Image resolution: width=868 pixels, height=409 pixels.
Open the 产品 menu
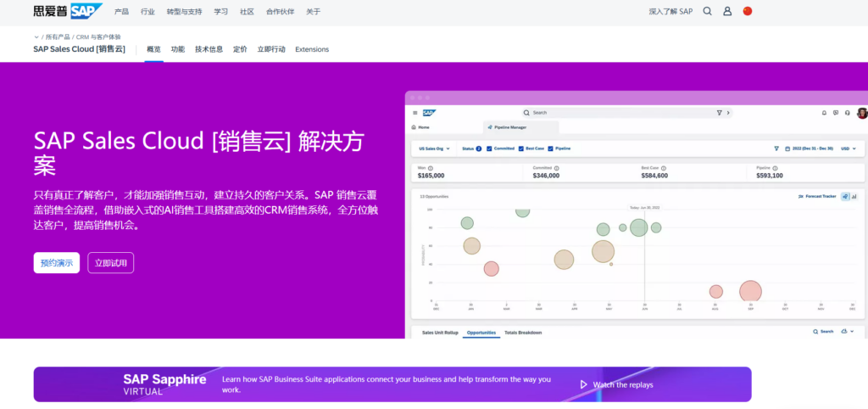(121, 11)
